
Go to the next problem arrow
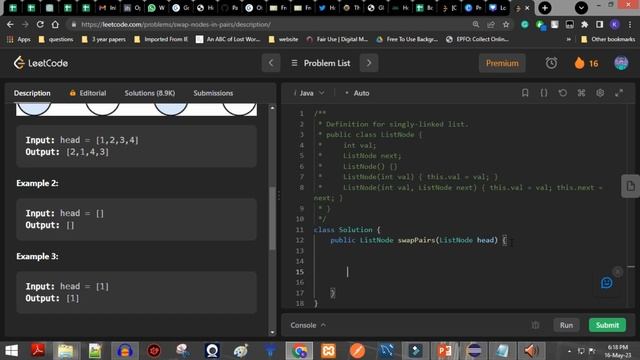tap(369, 63)
